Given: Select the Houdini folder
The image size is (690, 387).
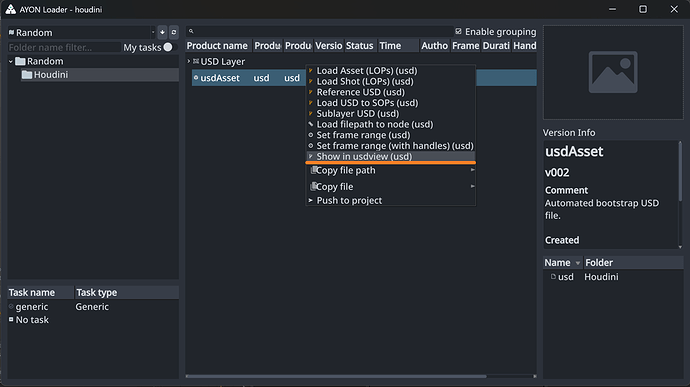Looking at the screenshot, I should pos(99,75).
